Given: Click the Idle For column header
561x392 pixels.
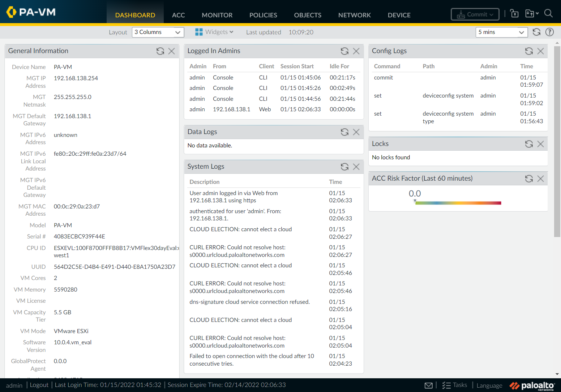Looking at the screenshot, I should point(339,66).
